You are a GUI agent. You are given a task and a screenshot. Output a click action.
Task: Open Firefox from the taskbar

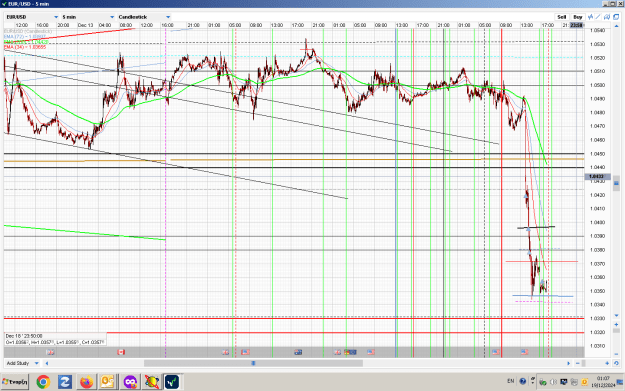tap(86, 382)
